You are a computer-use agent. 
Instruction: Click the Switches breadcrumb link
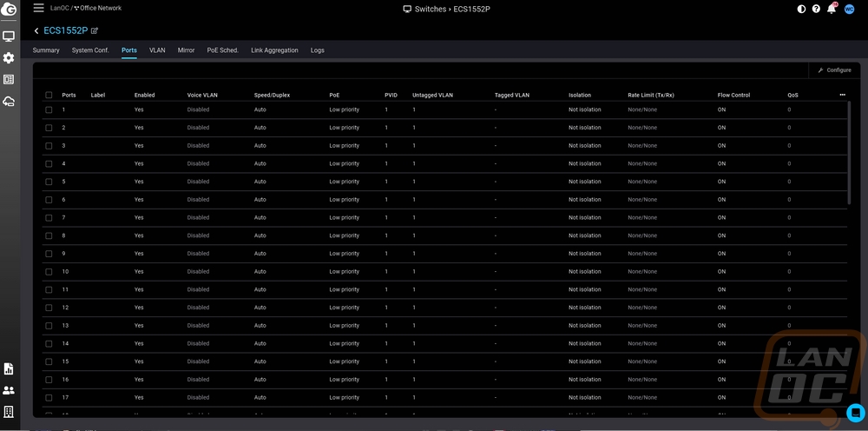tap(431, 9)
